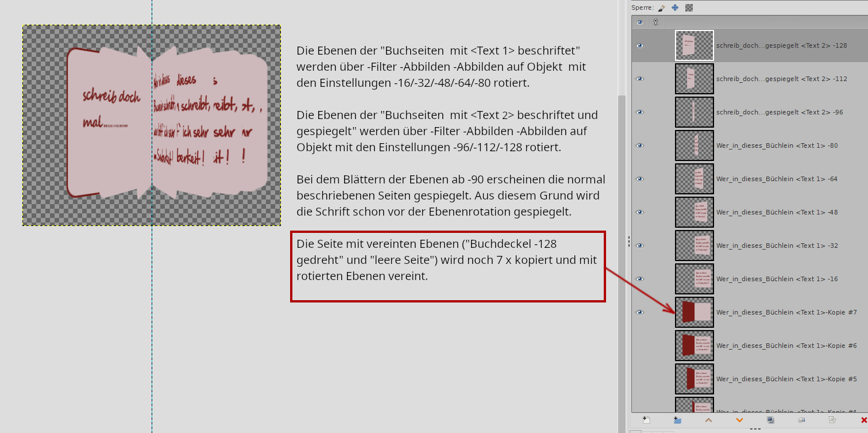This screenshot has height=433, width=868.
Task: Select thumbnail of '<Text 1> -32' layer
Action: click(695, 246)
